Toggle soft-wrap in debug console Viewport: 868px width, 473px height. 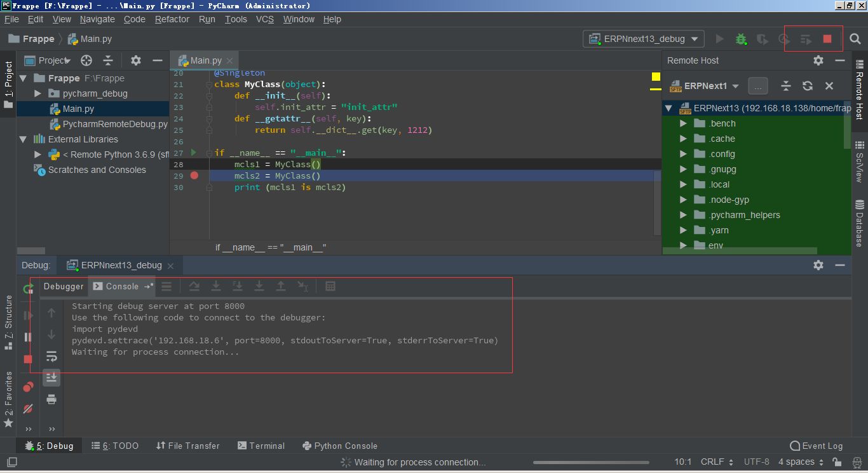pos(51,356)
